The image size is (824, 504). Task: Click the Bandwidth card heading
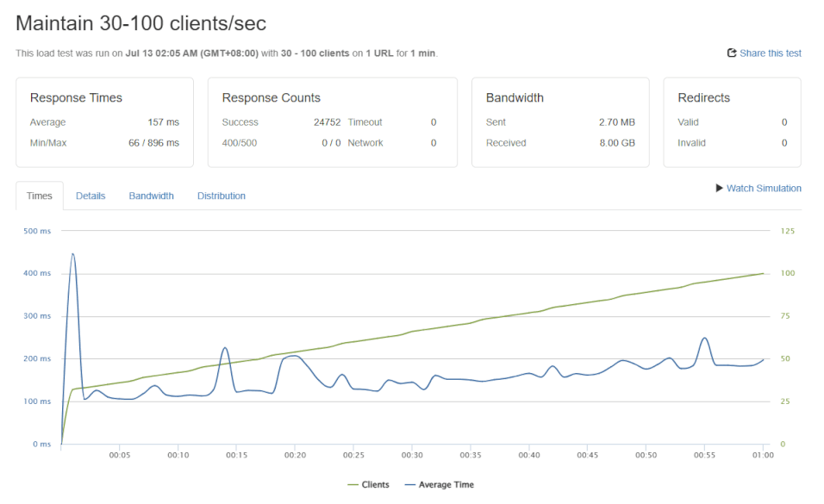click(x=515, y=97)
